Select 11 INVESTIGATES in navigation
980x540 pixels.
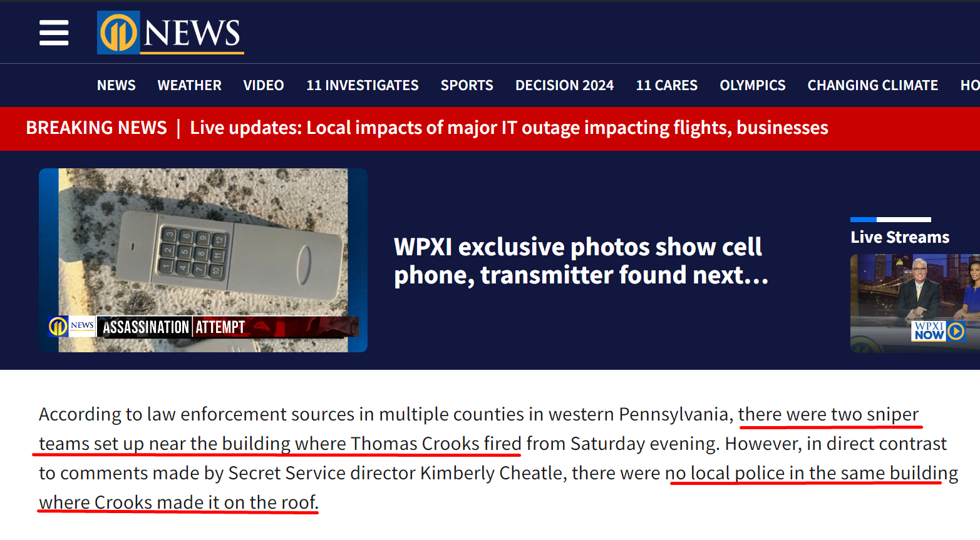pos(363,85)
